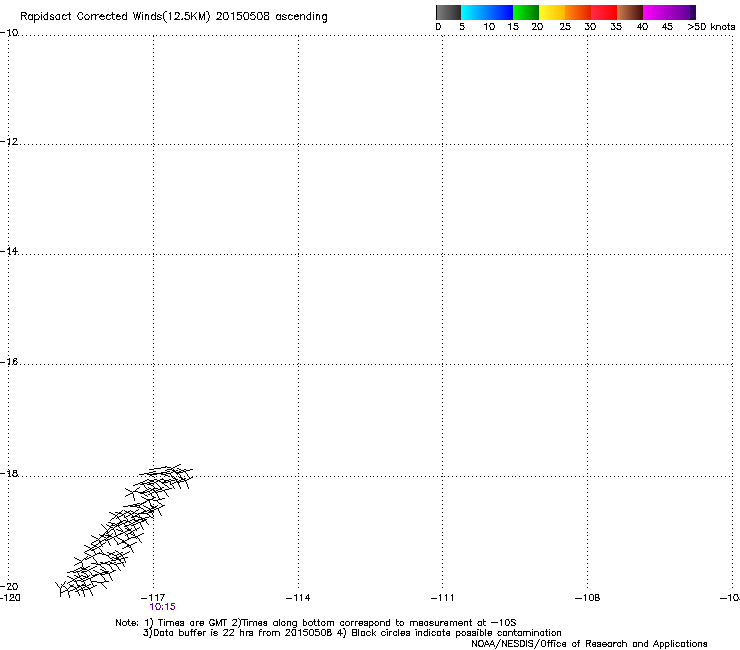
Task: Click the '>50 knots' legend label
Action: coord(711,27)
